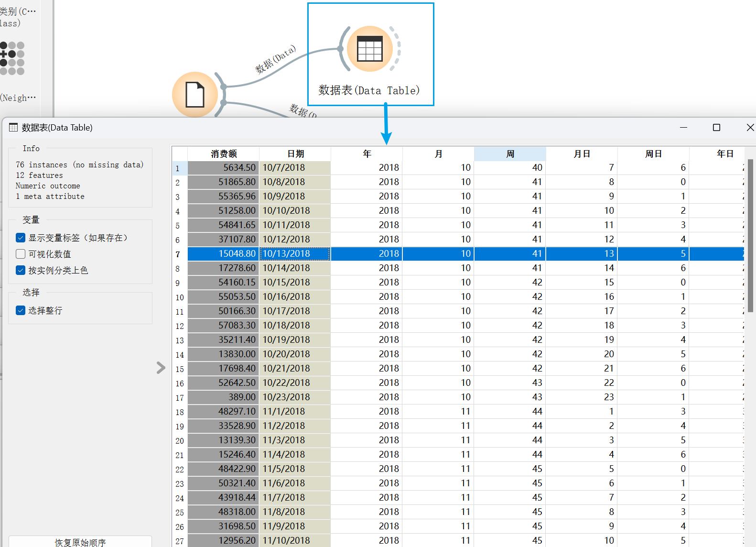The width and height of the screenshot is (756, 547).
Task: Click cell with value 5634.50
Action: click(x=224, y=168)
